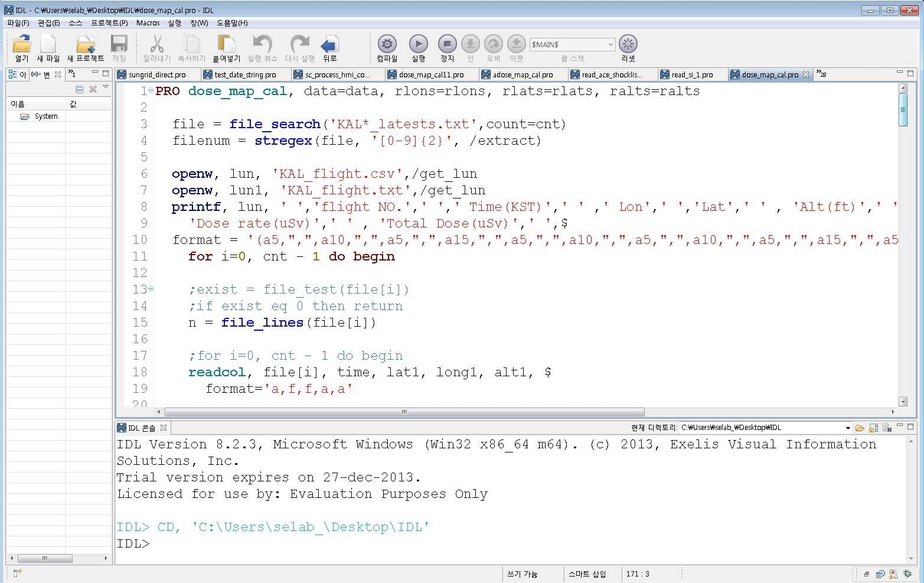This screenshot has height=583, width=924.
Task: Click the green debug bug icon
Action: click(x=907, y=574)
